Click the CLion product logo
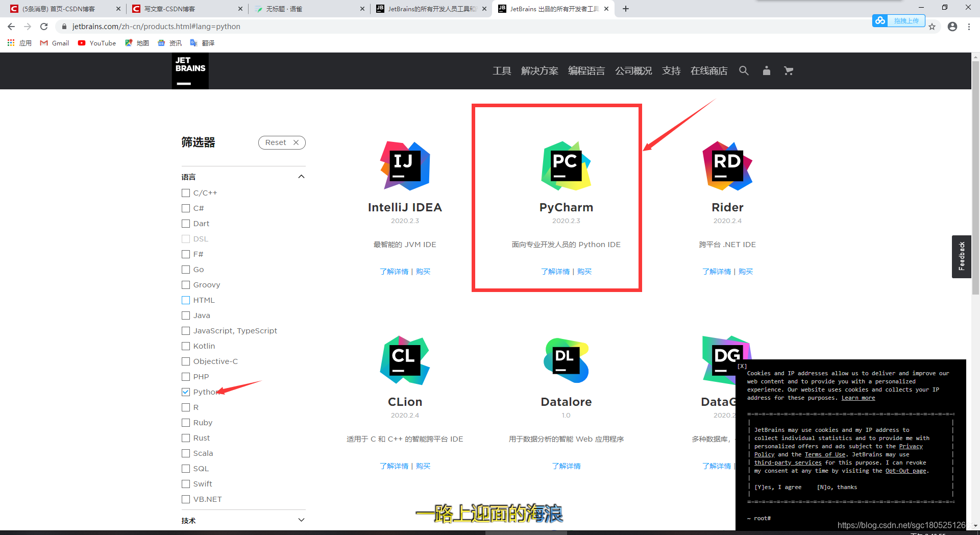980x535 pixels. (x=405, y=360)
